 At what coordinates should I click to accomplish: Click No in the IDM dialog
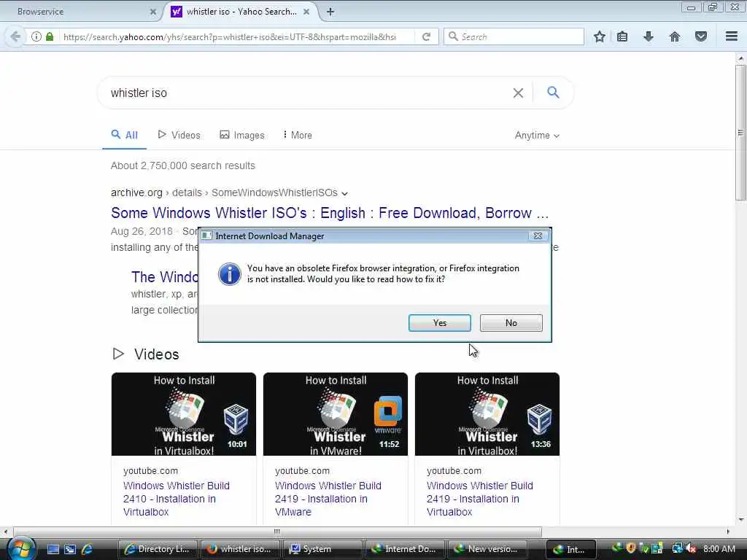tap(511, 323)
